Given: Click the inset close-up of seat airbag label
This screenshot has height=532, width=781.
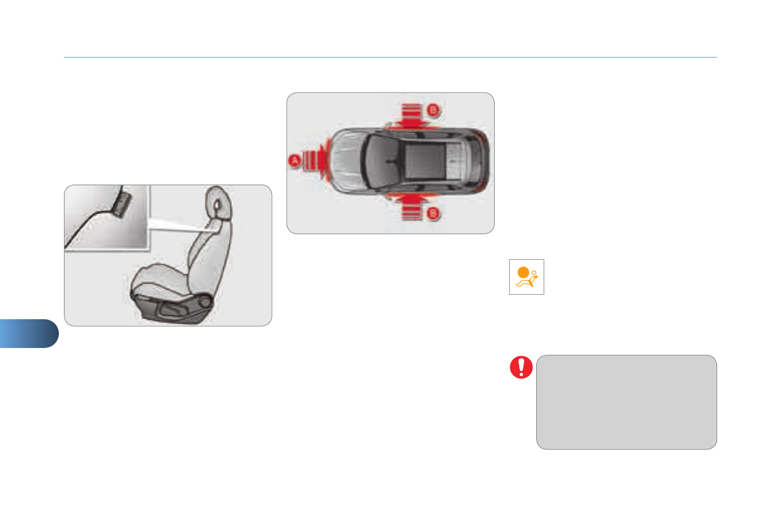Looking at the screenshot, I should point(106,218).
